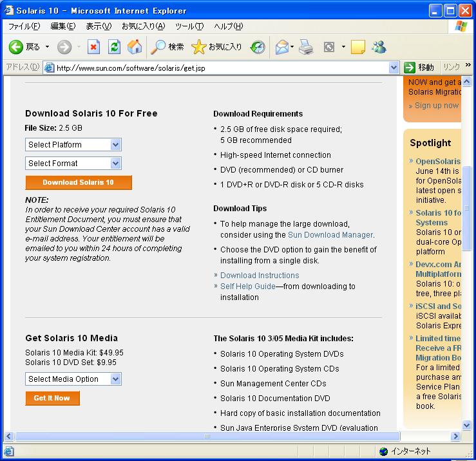Click the Mail envelope icon
Image resolution: width=476 pixels, height=461 pixels.
pos(281,47)
